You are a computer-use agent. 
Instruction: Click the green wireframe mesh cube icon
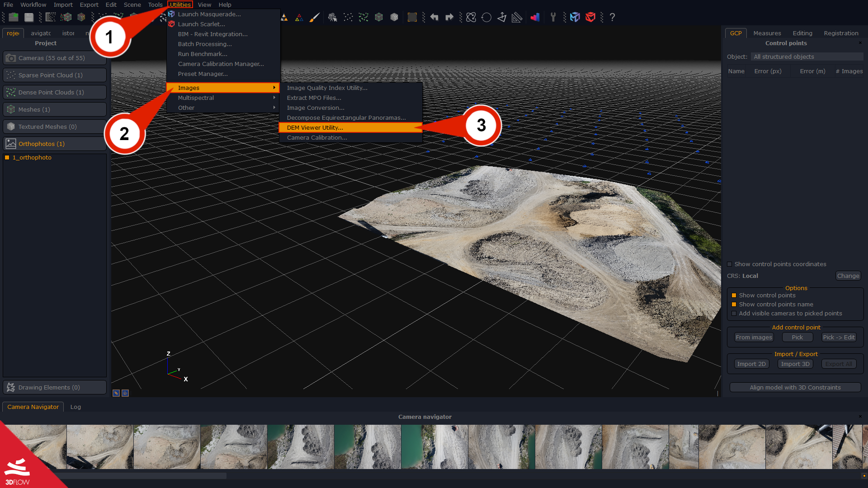click(379, 17)
